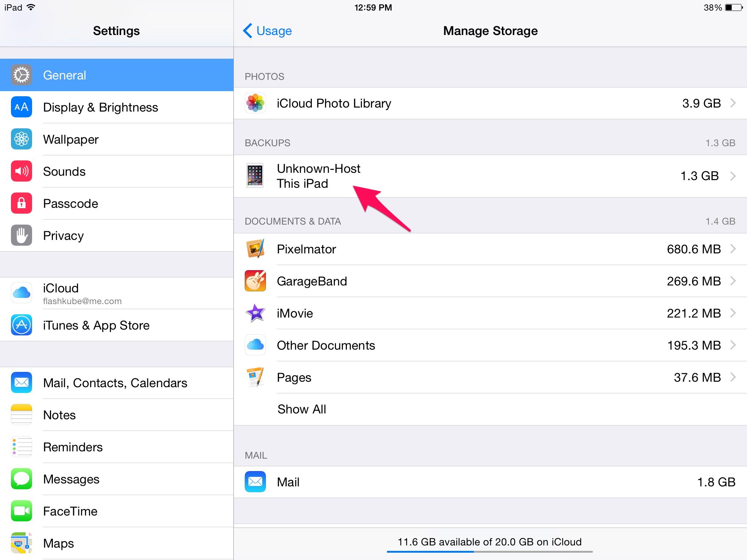Tap the General gear icon
The height and width of the screenshot is (560, 747).
point(22,75)
